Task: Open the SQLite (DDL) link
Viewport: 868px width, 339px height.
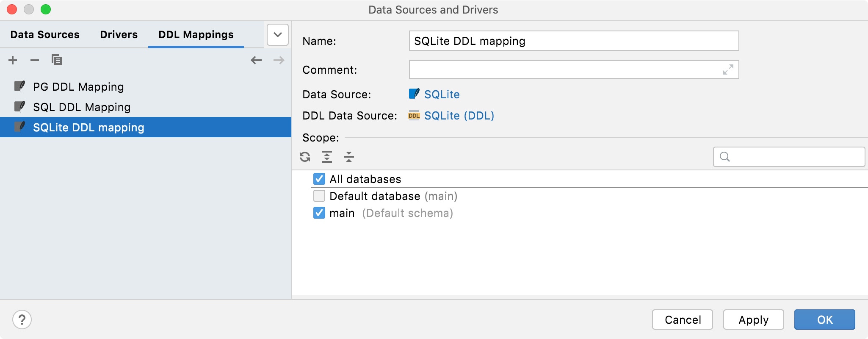Action: coord(459,116)
